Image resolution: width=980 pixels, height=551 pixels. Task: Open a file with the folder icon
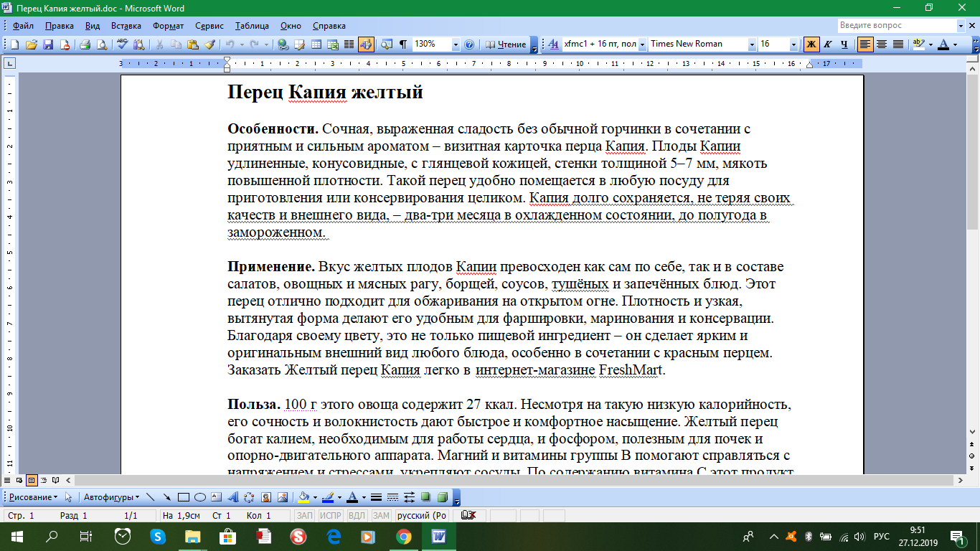pyautogui.click(x=32, y=44)
